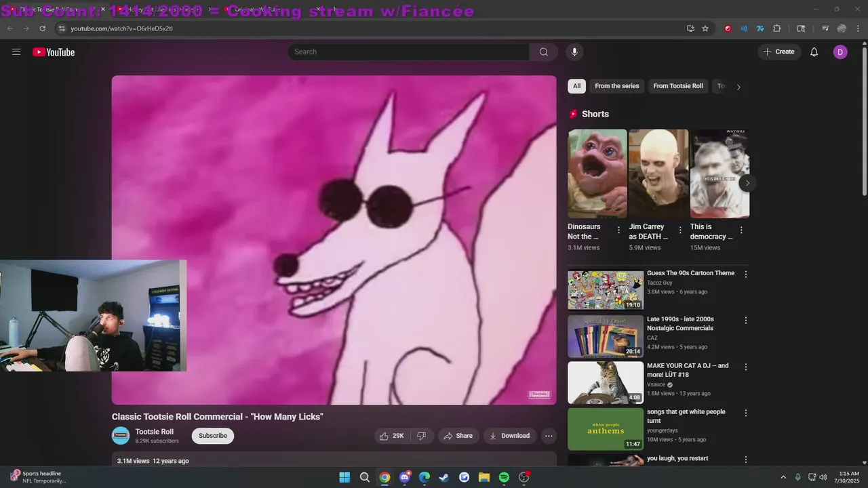Open Spotify from the taskbar
The height and width of the screenshot is (488, 868).
tap(504, 477)
